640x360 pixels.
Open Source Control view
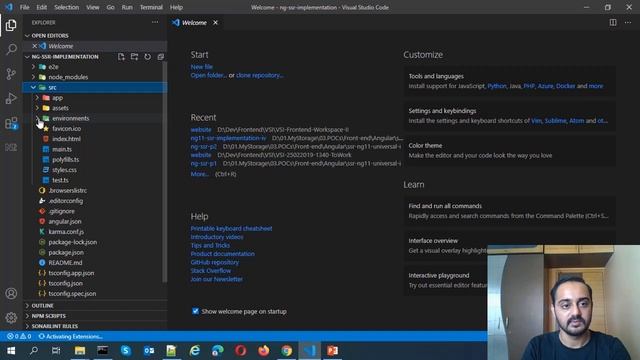pyautogui.click(x=11, y=74)
